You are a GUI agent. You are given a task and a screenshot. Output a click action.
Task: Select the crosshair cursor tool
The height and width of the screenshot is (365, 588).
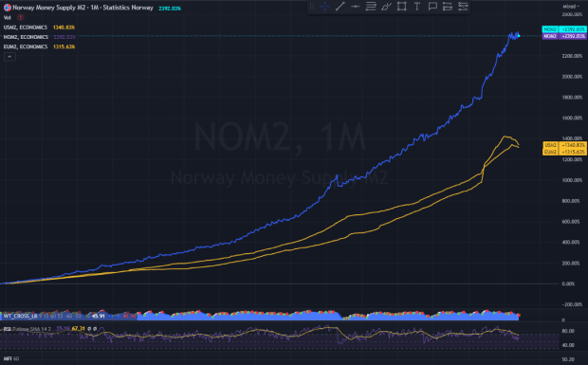pos(324,7)
